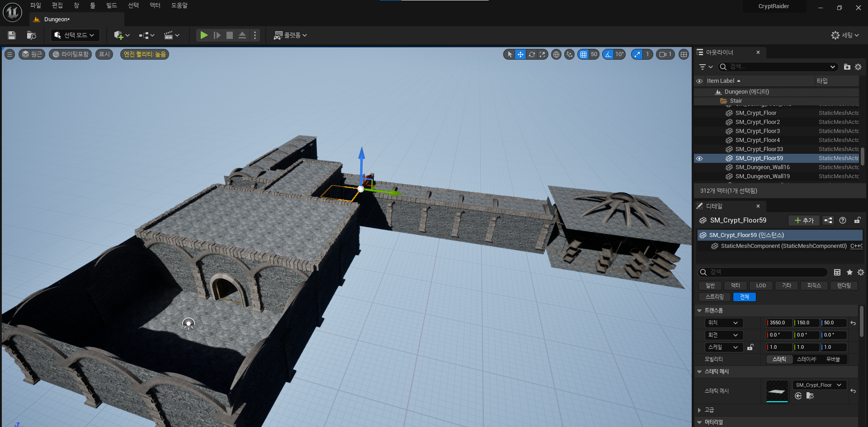Adjust camera speed setting
This screenshot has height=427, width=868.
[x=665, y=54]
